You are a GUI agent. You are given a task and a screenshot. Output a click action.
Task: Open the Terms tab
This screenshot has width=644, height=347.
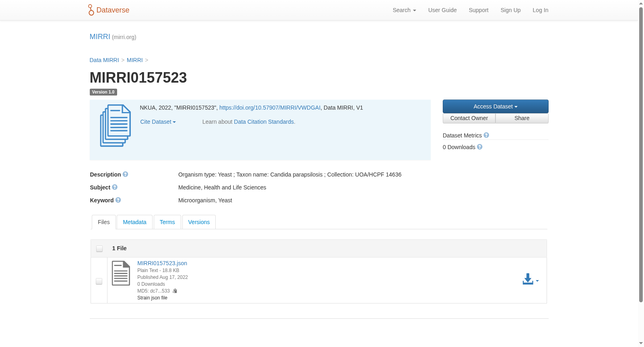pos(167,222)
